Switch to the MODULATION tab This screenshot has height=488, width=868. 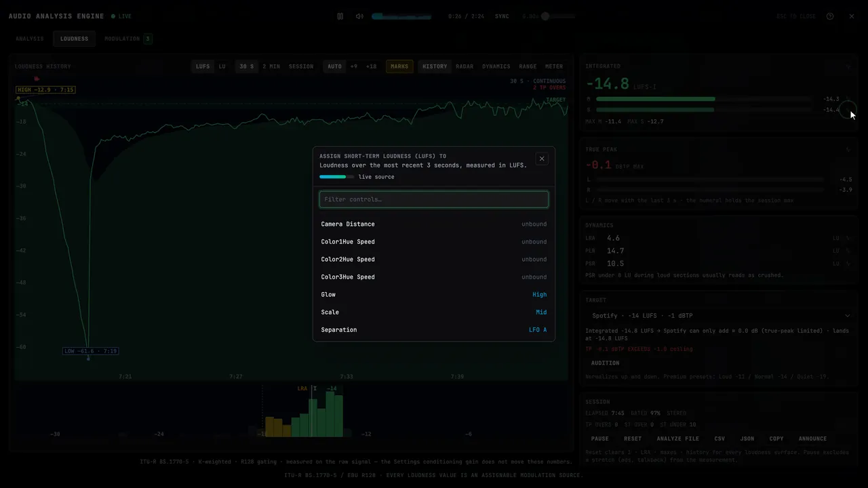tap(128, 39)
